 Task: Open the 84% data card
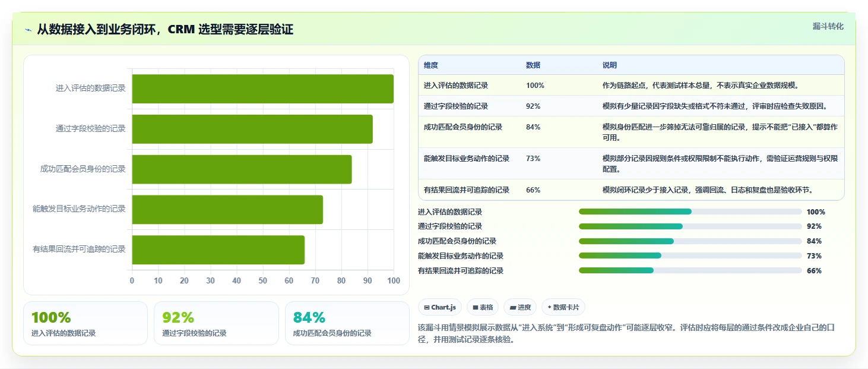(347, 323)
